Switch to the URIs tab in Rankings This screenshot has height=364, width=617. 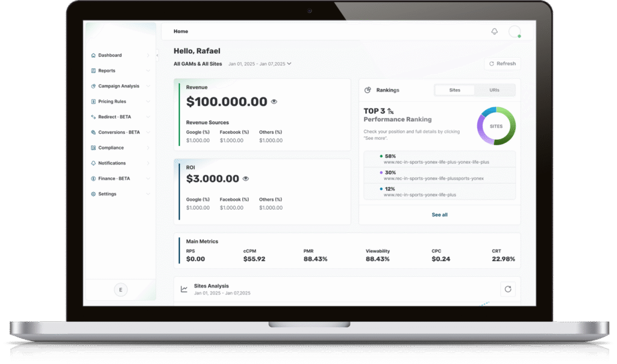pos(494,90)
